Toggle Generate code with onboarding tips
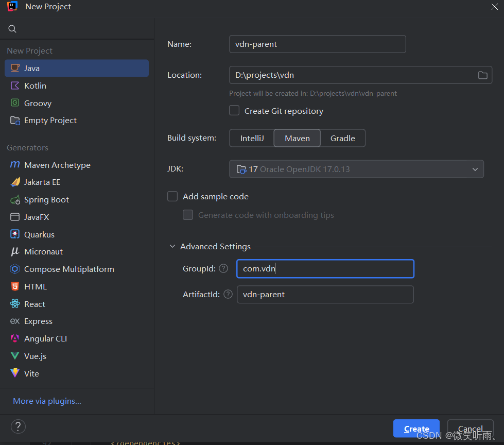Screen dimensions: 504x445 pos(188,215)
